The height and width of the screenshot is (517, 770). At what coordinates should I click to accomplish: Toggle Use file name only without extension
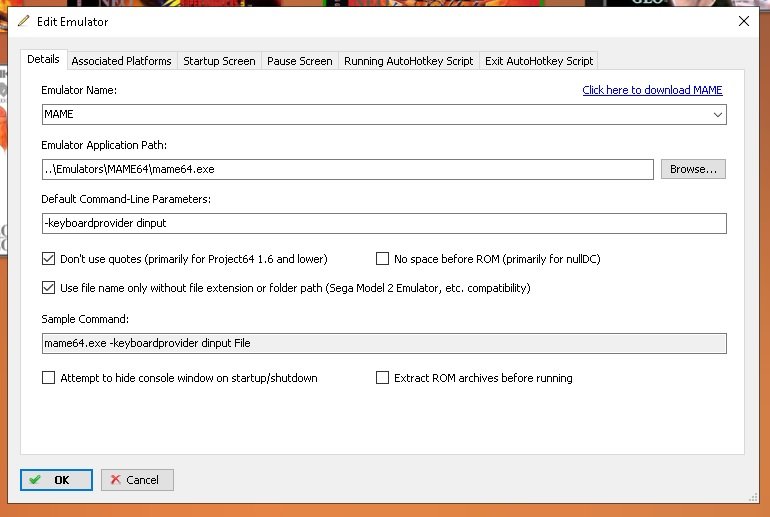48,288
